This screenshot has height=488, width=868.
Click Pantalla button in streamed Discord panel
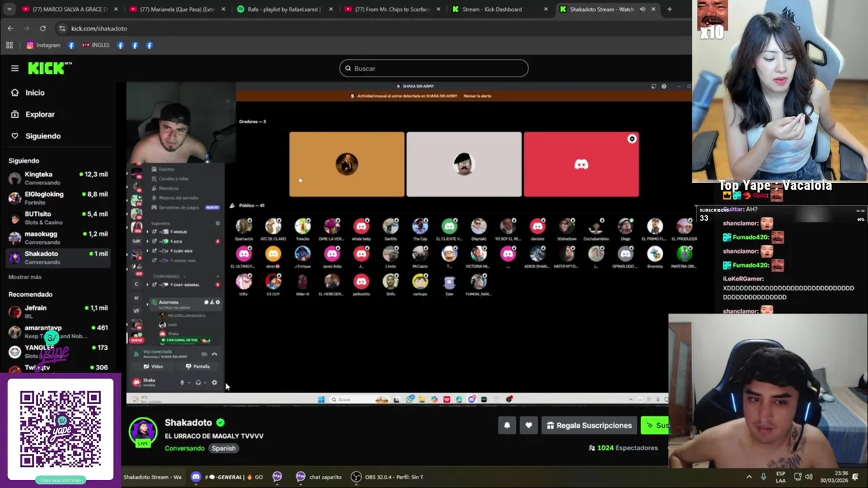click(198, 367)
